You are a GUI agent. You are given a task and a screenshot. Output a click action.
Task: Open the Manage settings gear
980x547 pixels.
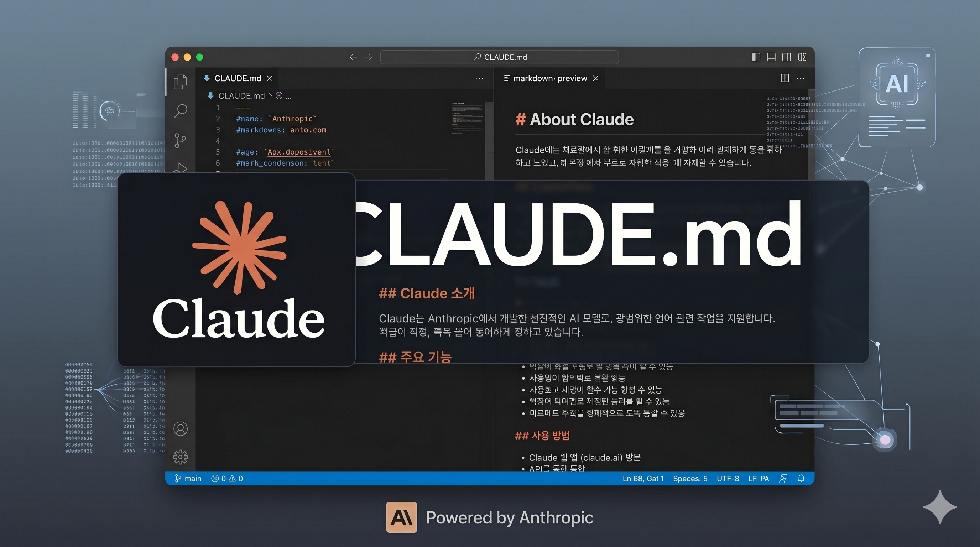click(180, 457)
